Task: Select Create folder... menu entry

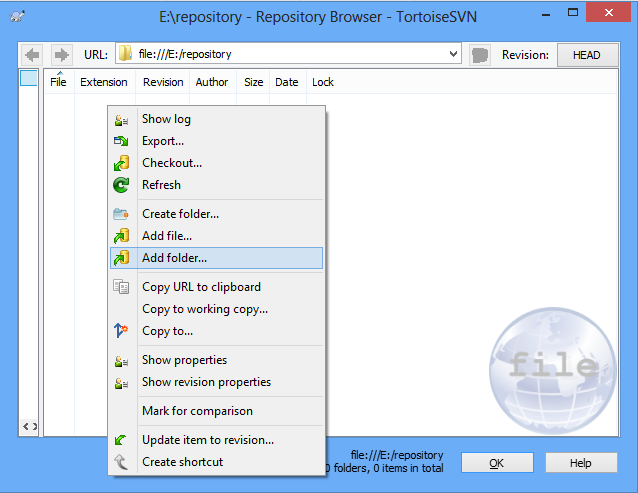Action: click(x=216, y=214)
